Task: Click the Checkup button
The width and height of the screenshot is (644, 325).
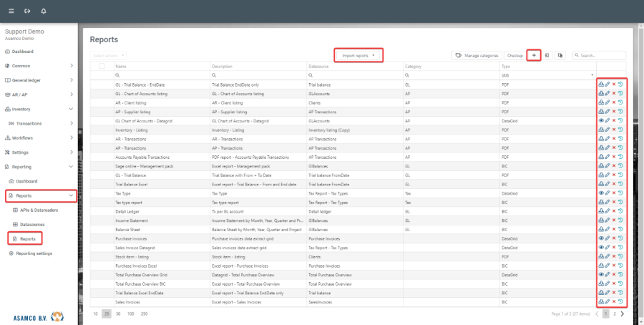Action: 515,55
